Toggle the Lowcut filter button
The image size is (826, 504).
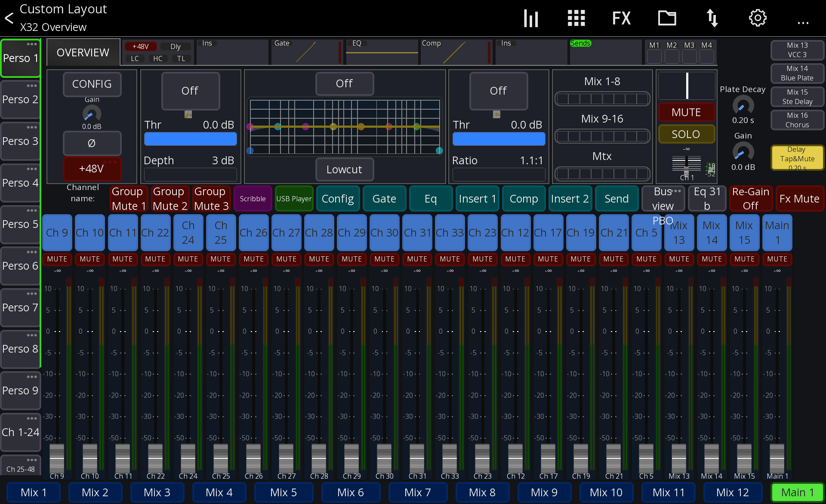345,169
